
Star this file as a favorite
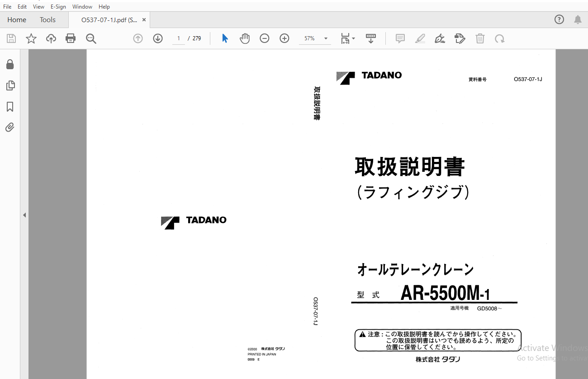click(x=31, y=38)
